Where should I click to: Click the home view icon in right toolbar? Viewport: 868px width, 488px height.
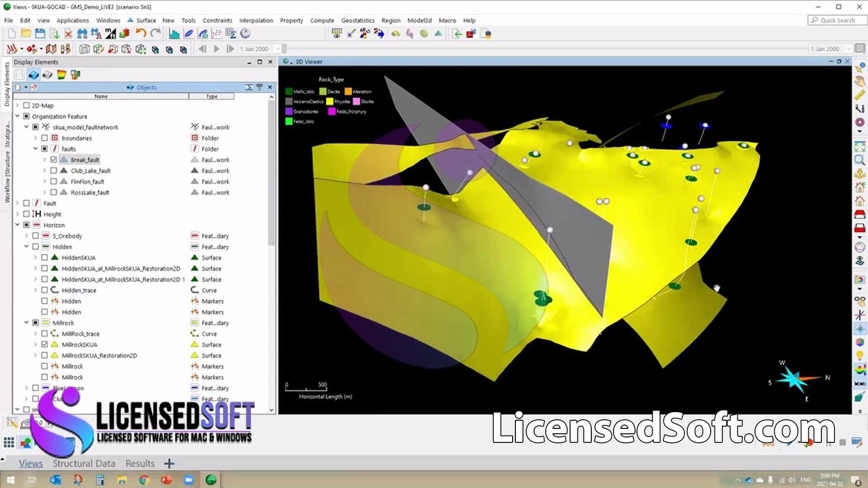pyautogui.click(x=859, y=201)
